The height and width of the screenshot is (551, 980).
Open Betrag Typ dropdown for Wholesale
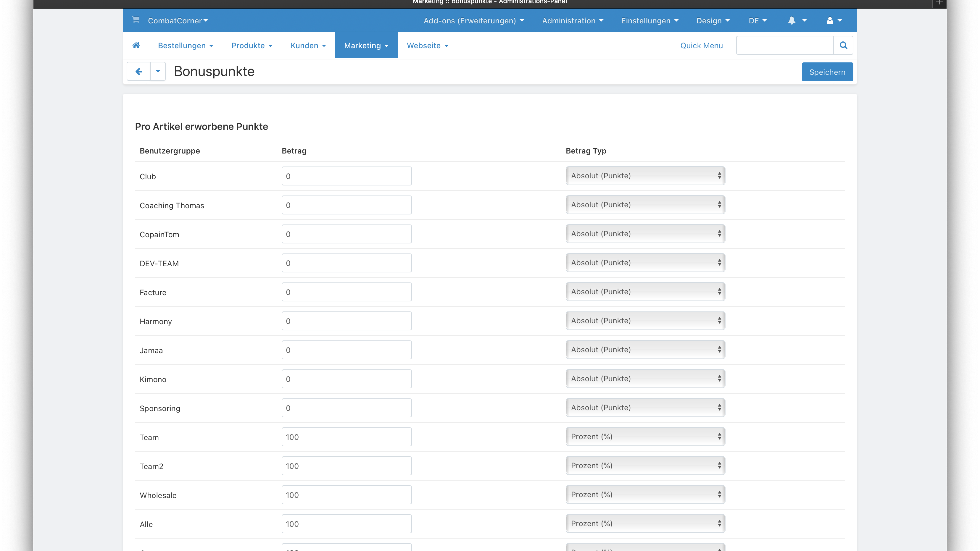tap(645, 494)
